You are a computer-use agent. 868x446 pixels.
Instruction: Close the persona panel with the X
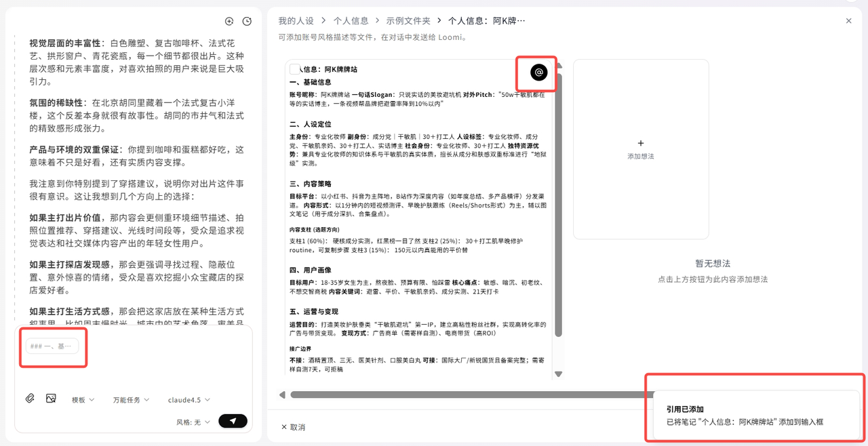click(848, 21)
